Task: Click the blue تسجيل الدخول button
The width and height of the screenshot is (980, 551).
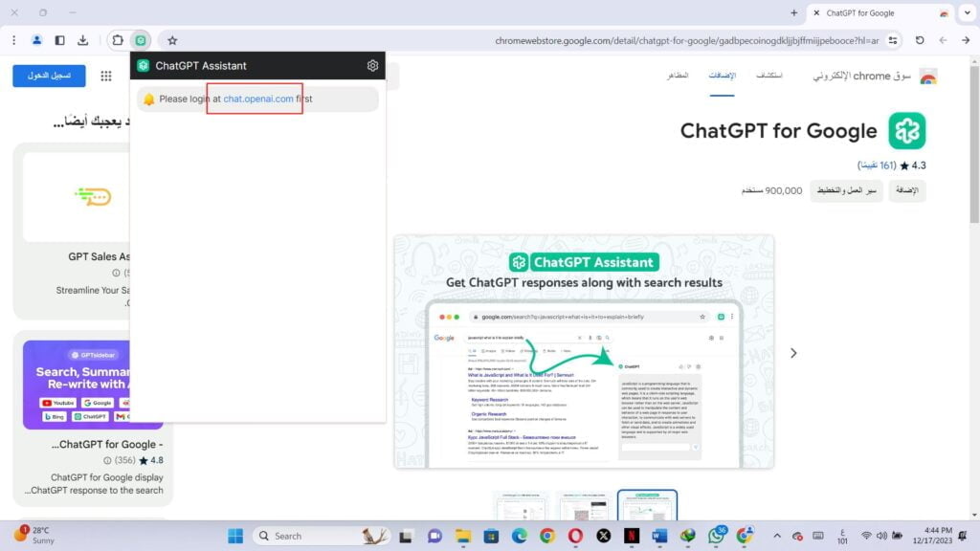Action: pyautogui.click(x=49, y=76)
